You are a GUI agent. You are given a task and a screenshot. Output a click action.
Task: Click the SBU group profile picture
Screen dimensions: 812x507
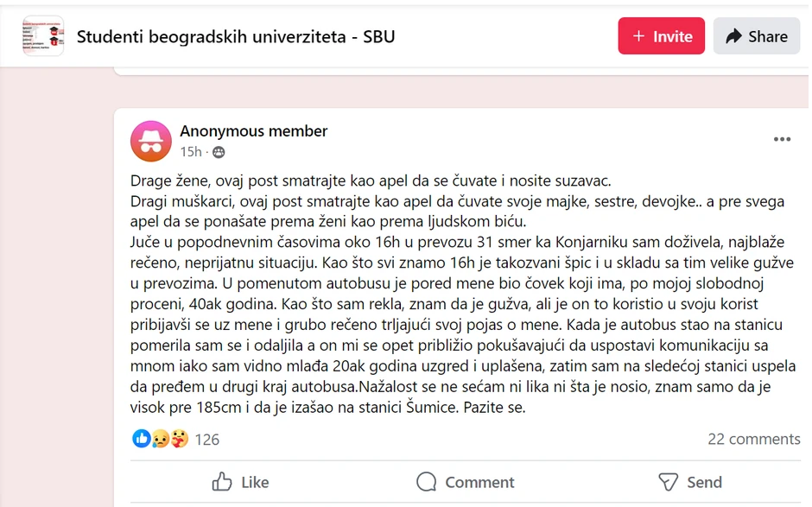click(x=42, y=35)
